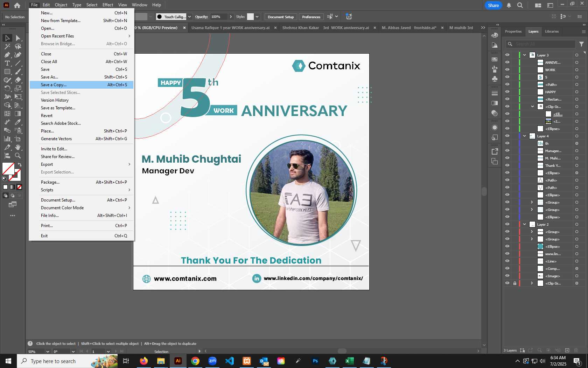Open the zoom level 50% dropdown

tap(48, 352)
